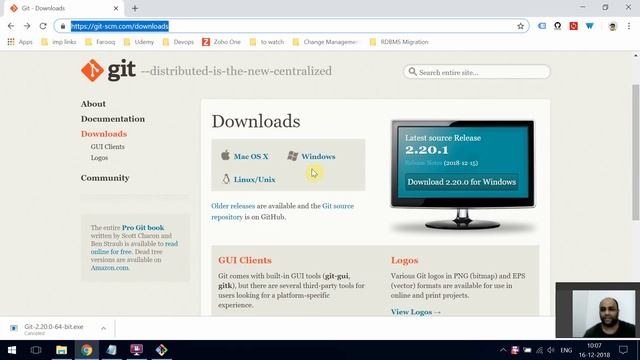This screenshot has height=360, width=640.
Task: Bookmark this page with the star icon
Action: [x=520, y=26]
